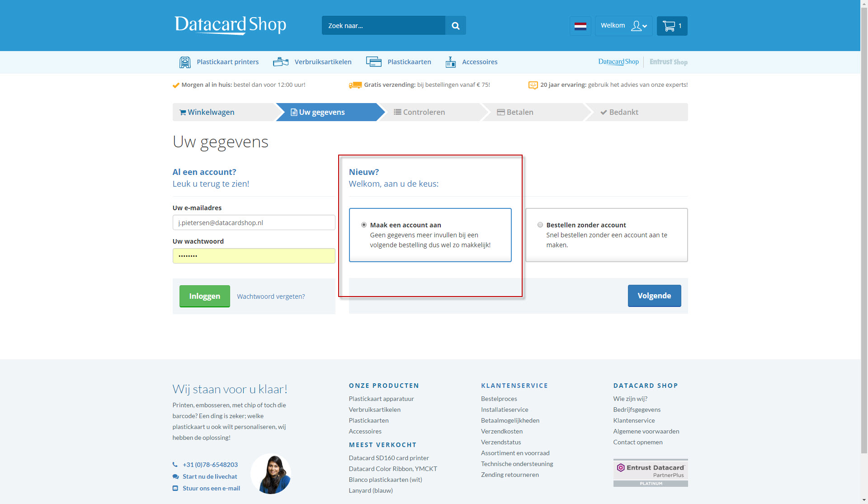Open Zending retourneren link
The width and height of the screenshot is (868, 504).
pos(510,475)
